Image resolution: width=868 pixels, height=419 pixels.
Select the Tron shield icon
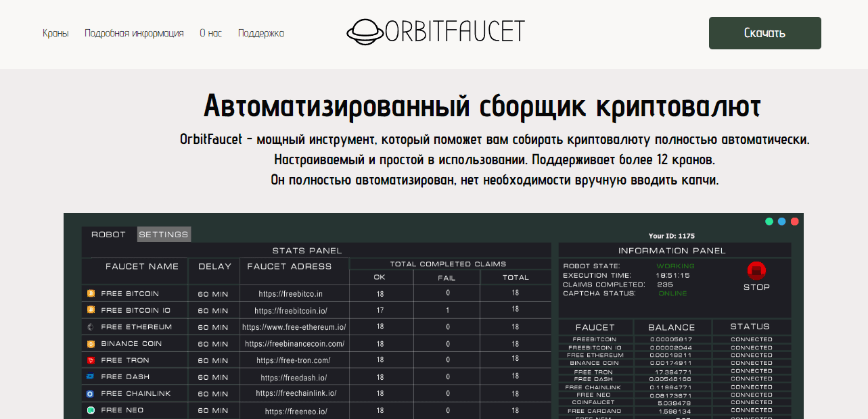(89, 360)
